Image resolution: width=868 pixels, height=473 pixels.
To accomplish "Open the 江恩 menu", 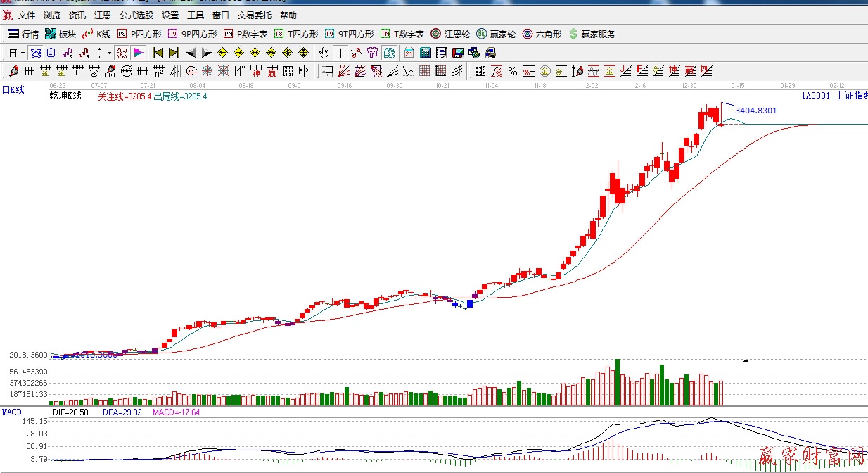I will coord(103,15).
